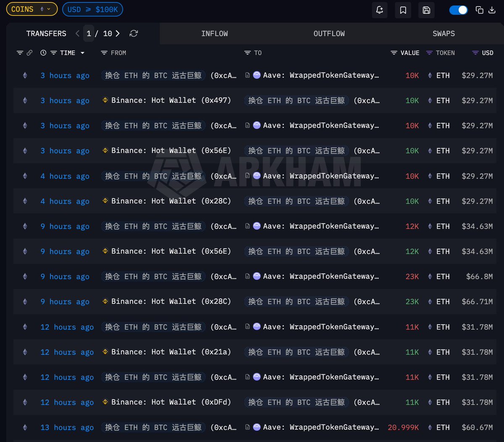Screen dimensions: 504x442
Task: Click the page number field showing 1
Action: 89,34
